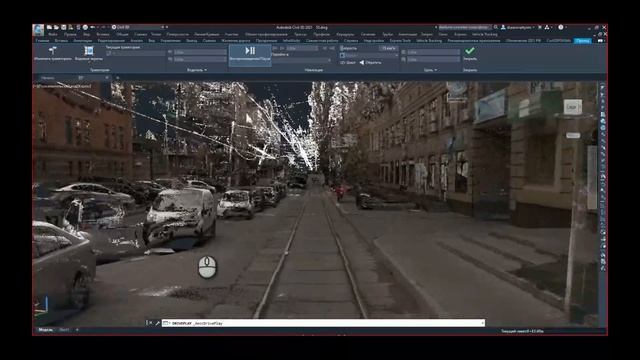Open command line customize wrench icon
The height and width of the screenshot is (360, 640).
point(157,323)
